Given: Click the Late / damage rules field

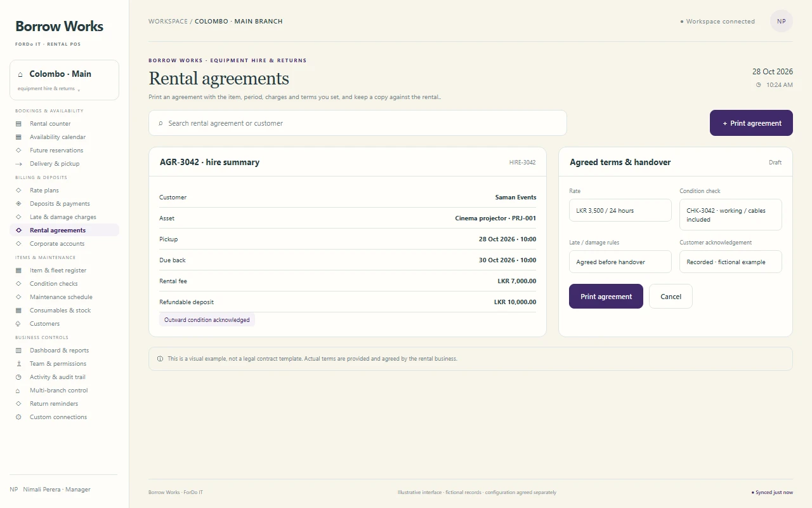Looking at the screenshot, I should click(620, 262).
